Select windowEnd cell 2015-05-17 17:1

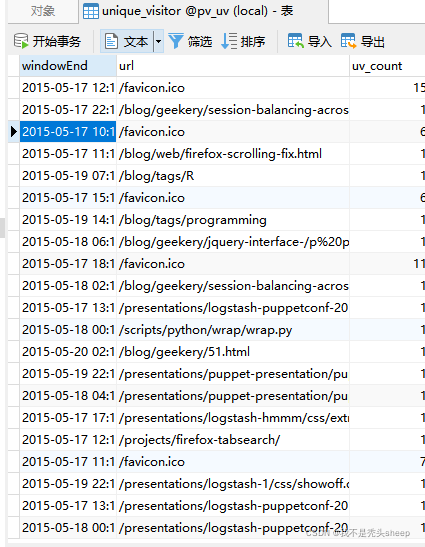pos(68,417)
